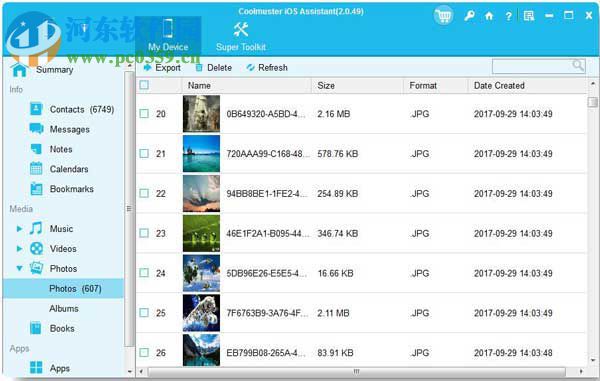600x381 pixels.
Task: Click the sidebar vertical scrollbar thumb
Action: [129, 208]
